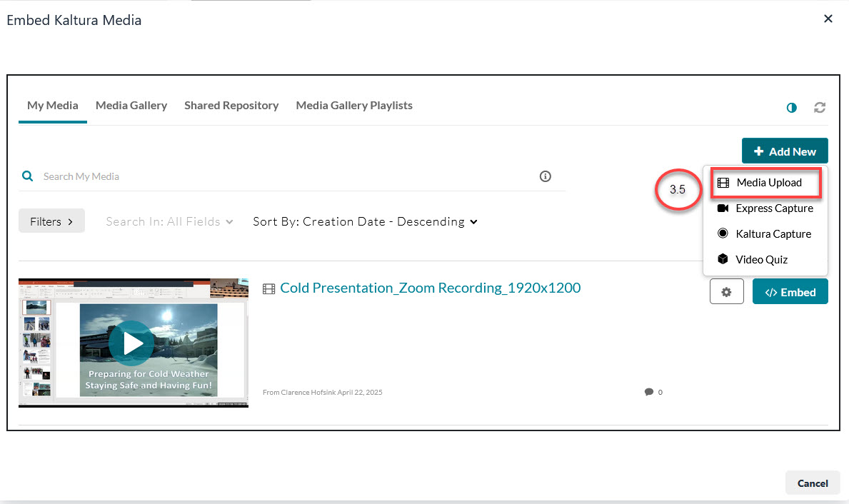Viewport: 849px width, 504px height.
Task: Click the film icon beside the video title
Action: pos(268,289)
